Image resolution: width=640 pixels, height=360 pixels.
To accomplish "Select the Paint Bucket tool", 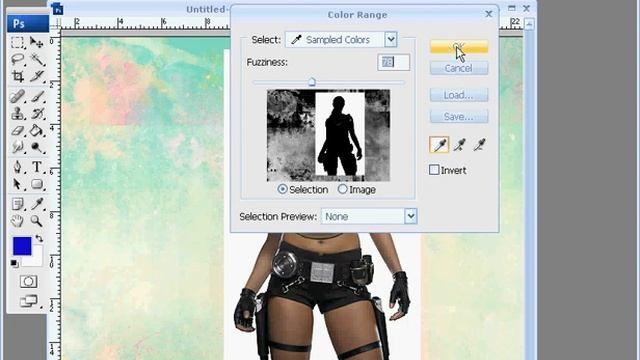I will [37, 131].
